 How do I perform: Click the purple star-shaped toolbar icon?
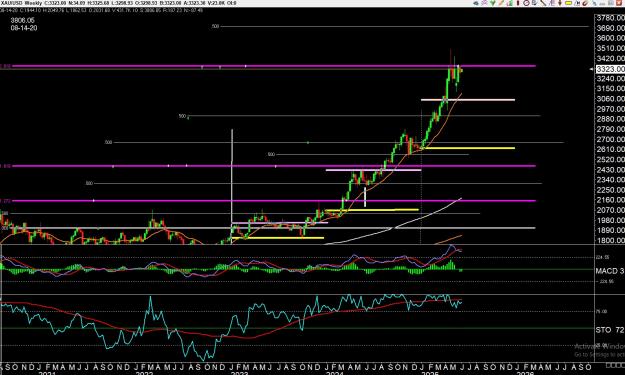tap(484, 3)
